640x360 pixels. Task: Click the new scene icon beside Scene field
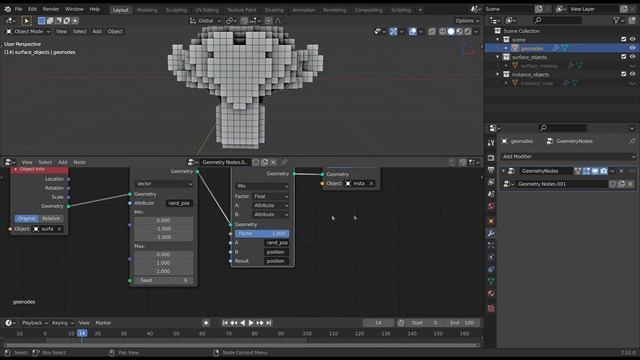pyautogui.click(x=539, y=9)
